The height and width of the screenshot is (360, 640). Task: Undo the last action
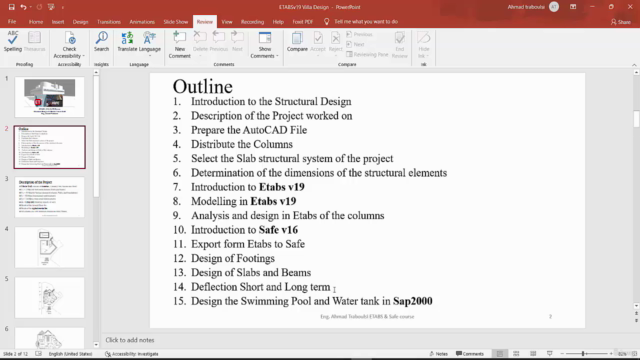tap(23, 7)
